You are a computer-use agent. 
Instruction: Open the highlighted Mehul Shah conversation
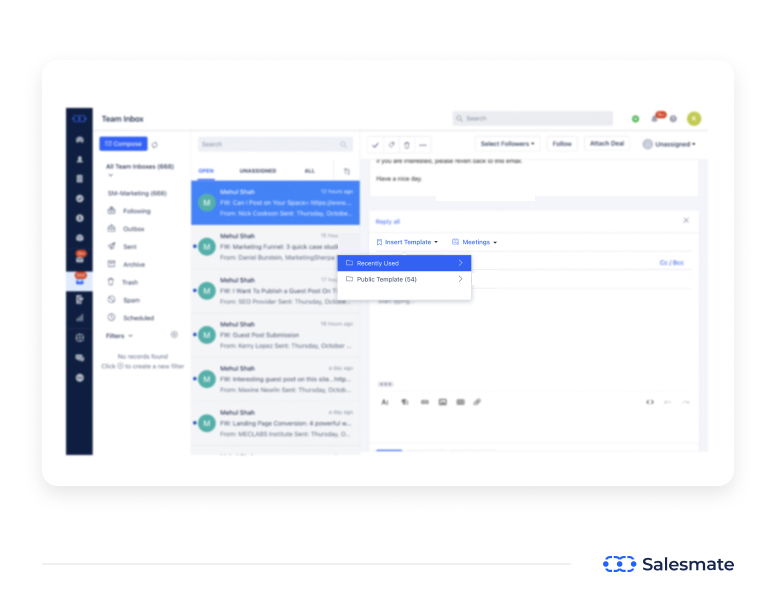click(x=276, y=203)
